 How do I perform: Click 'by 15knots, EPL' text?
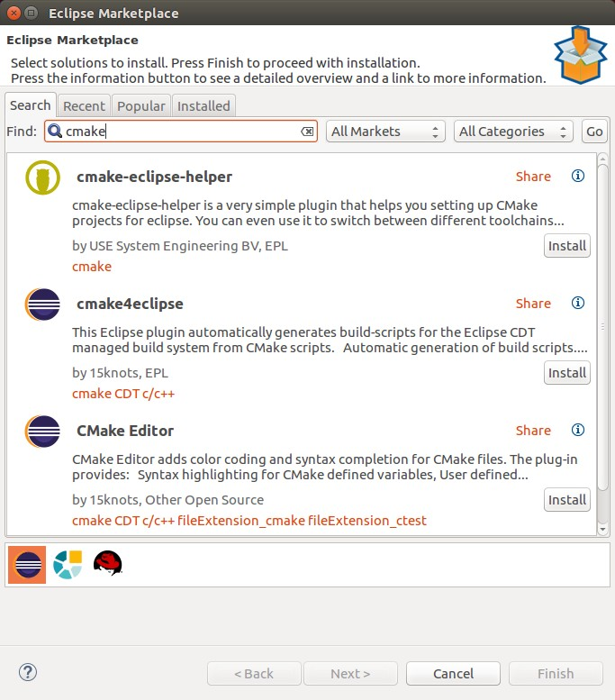point(120,373)
